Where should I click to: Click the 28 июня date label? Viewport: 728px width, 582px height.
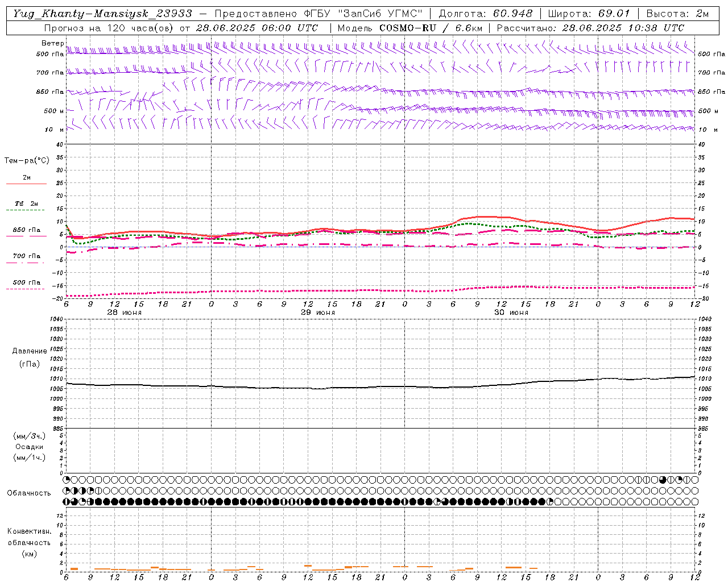(125, 313)
